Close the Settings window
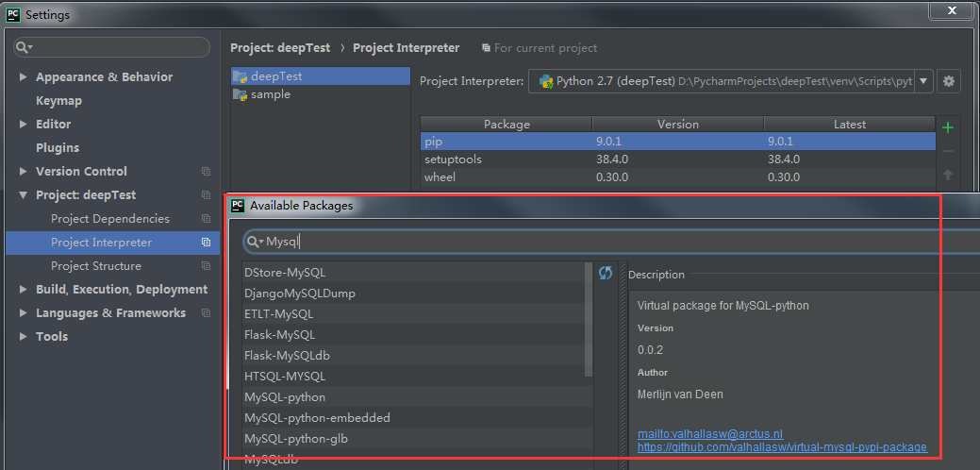980x470 pixels. 953,10
